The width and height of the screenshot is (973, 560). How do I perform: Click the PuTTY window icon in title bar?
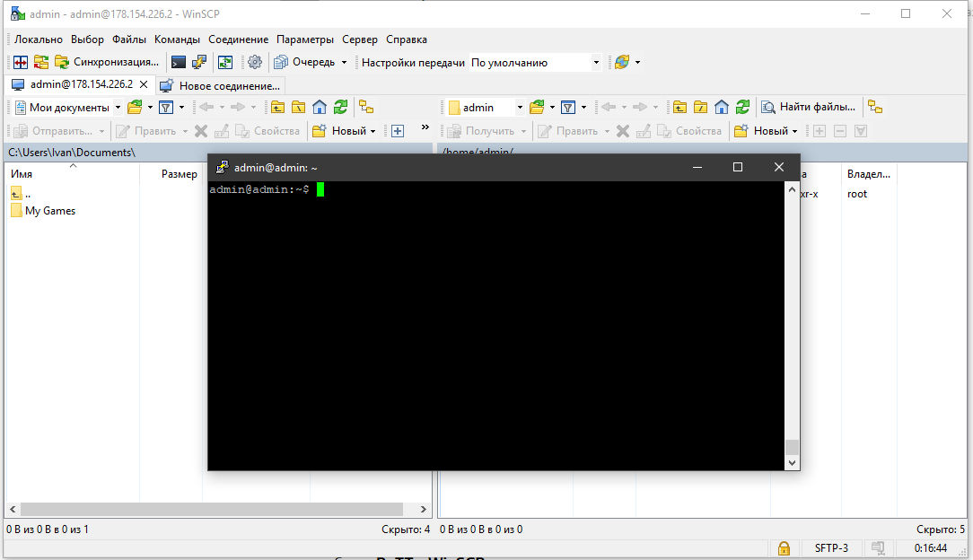(222, 168)
